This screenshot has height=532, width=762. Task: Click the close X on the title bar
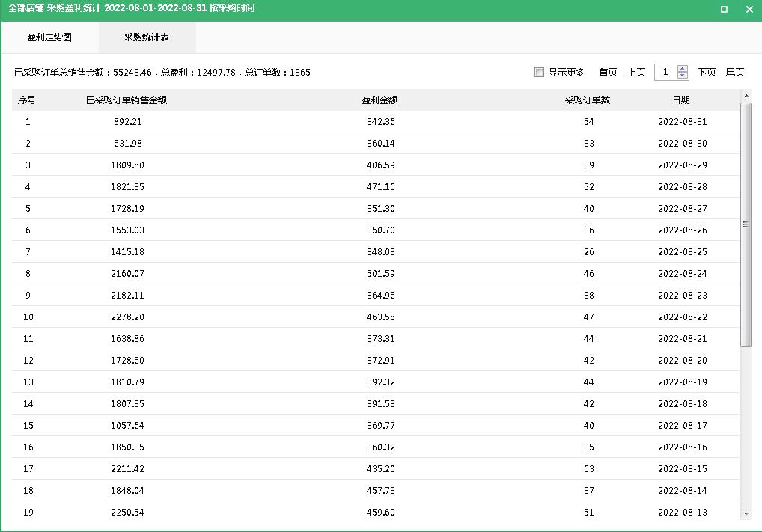pyautogui.click(x=748, y=10)
